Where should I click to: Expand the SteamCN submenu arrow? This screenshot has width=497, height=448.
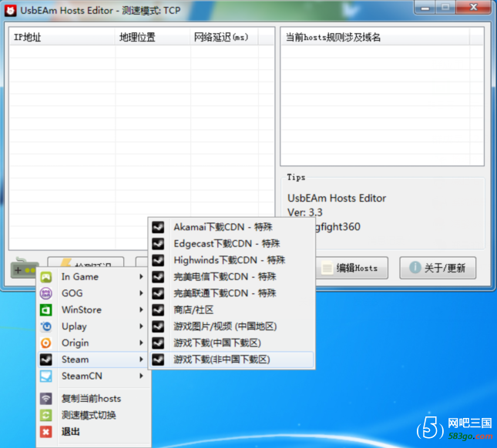pyautogui.click(x=141, y=376)
